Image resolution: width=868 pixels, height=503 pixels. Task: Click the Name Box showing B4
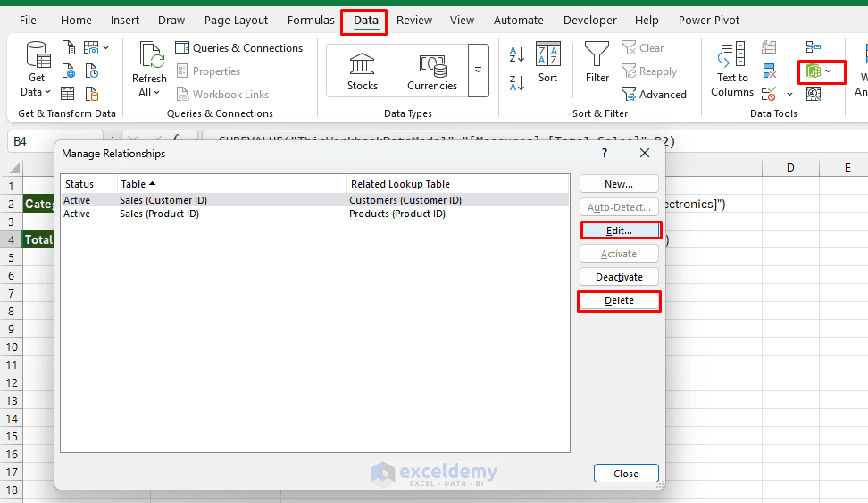pyautogui.click(x=54, y=141)
